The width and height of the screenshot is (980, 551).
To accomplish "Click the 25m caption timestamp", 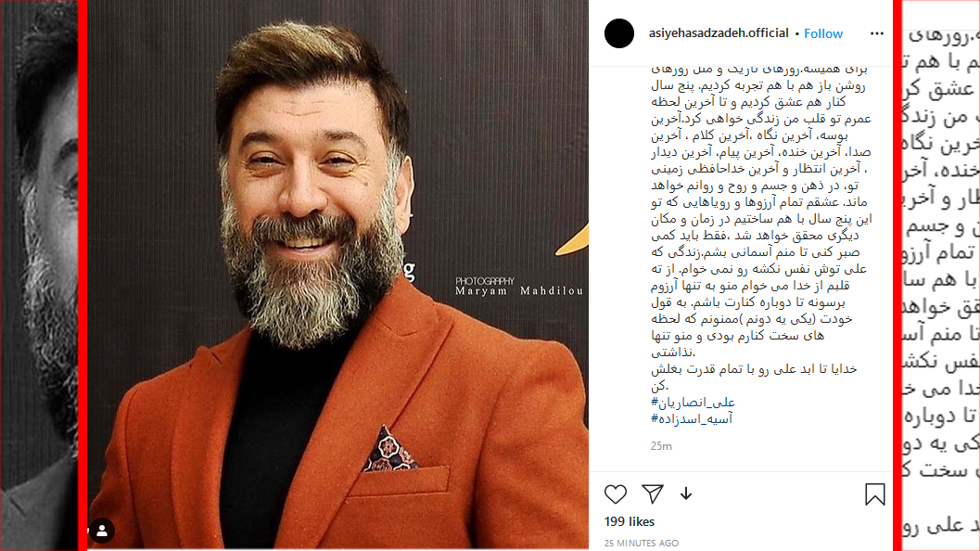I will [661, 446].
